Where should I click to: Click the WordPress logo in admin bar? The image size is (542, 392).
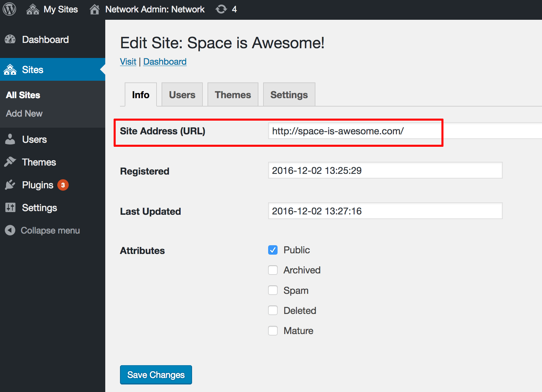[x=9, y=9]
